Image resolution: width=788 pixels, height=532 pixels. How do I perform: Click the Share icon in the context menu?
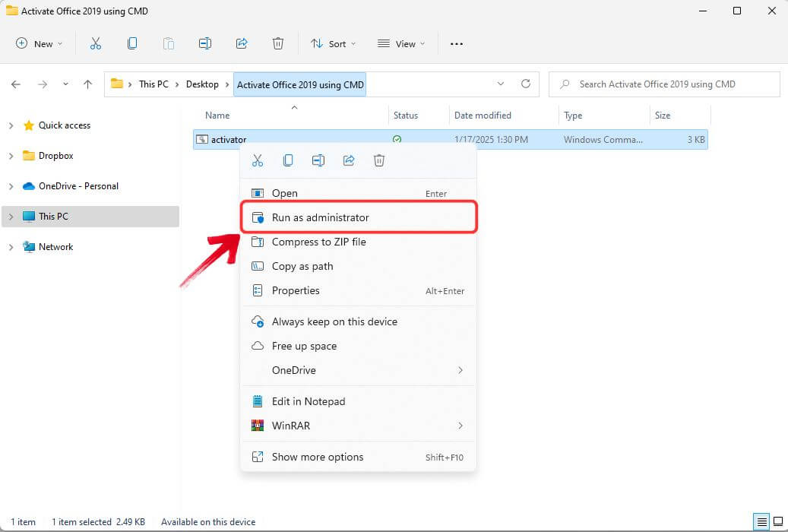[349, 160]
